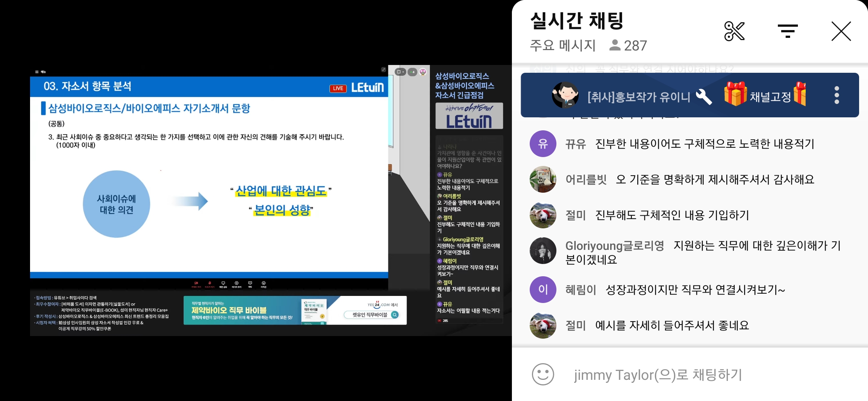The width and height of the screenshot is (868, 401).
Task: Select Gloriyoung's message 지원하는 직무에 대한
Action: (703, 252)
